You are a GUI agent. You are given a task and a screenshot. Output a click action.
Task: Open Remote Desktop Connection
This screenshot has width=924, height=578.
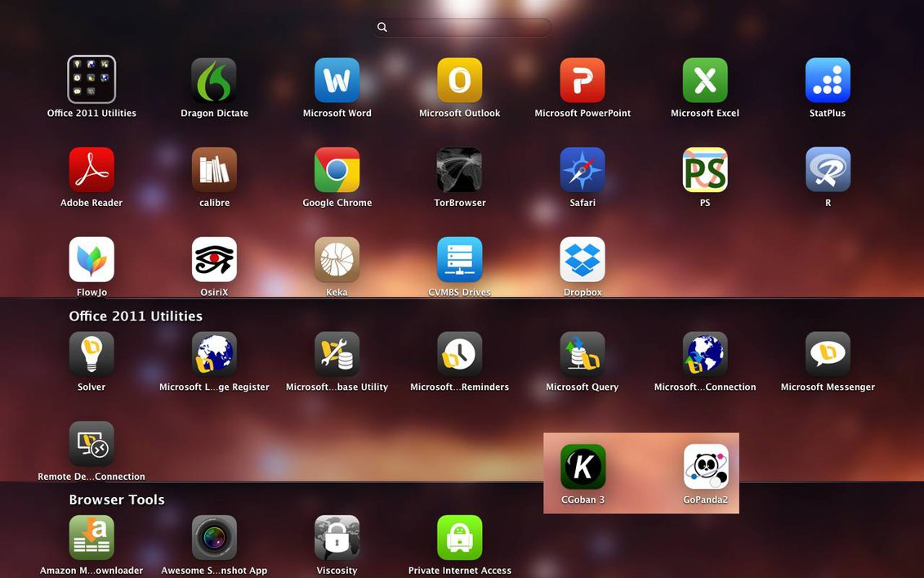coord(92,444)
